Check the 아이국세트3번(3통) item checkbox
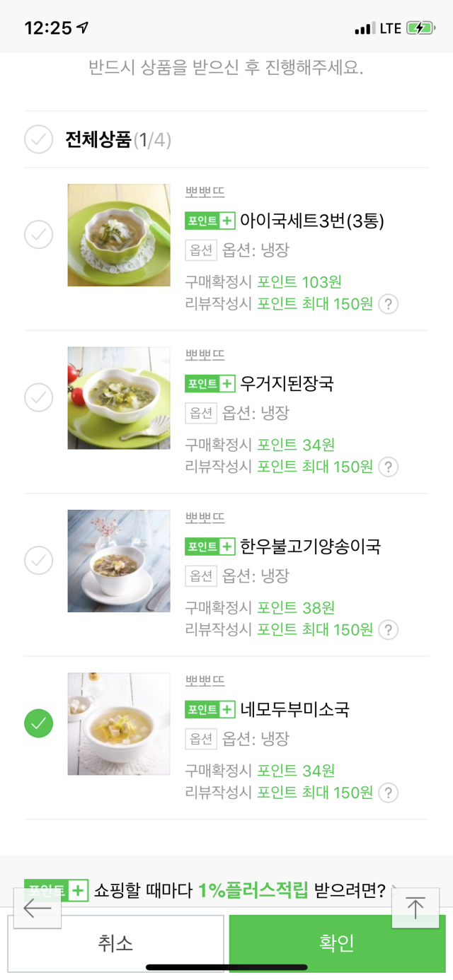 (39, 235)
